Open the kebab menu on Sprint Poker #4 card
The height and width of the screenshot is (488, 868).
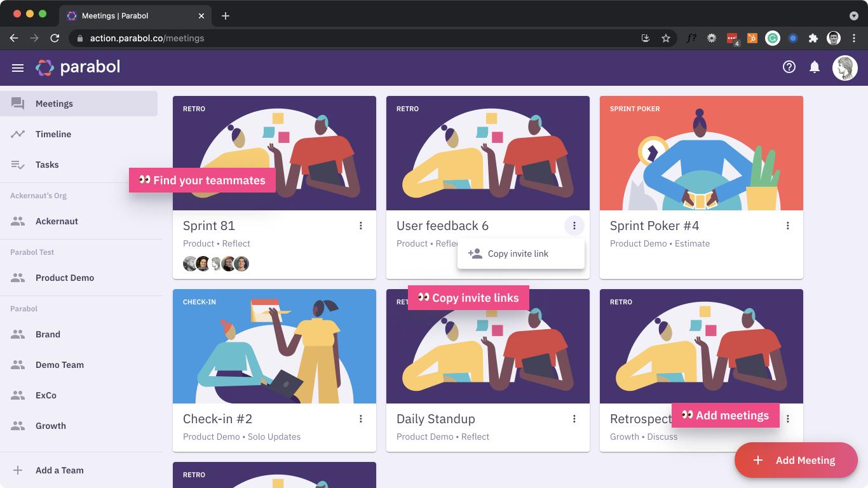pyautogui.click(x=787, y=226)
